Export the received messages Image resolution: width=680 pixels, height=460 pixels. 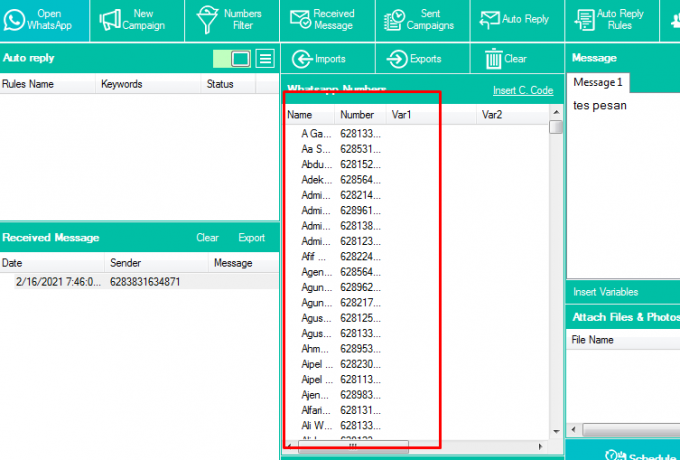[251, 238]
